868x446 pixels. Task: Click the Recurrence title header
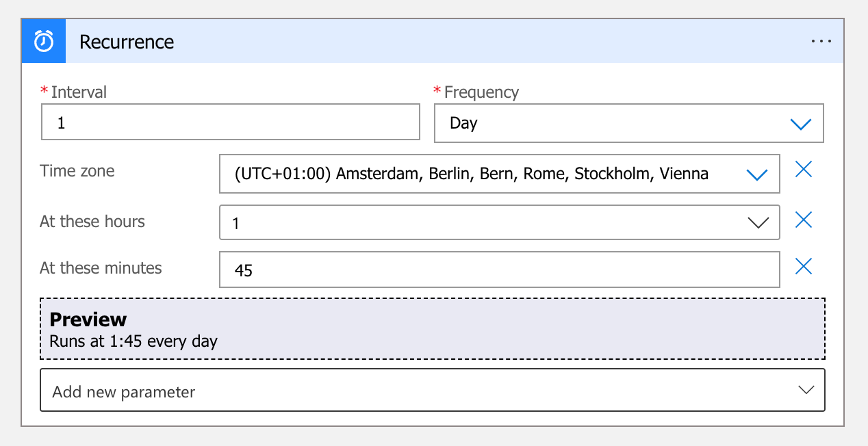click(127, 42)
